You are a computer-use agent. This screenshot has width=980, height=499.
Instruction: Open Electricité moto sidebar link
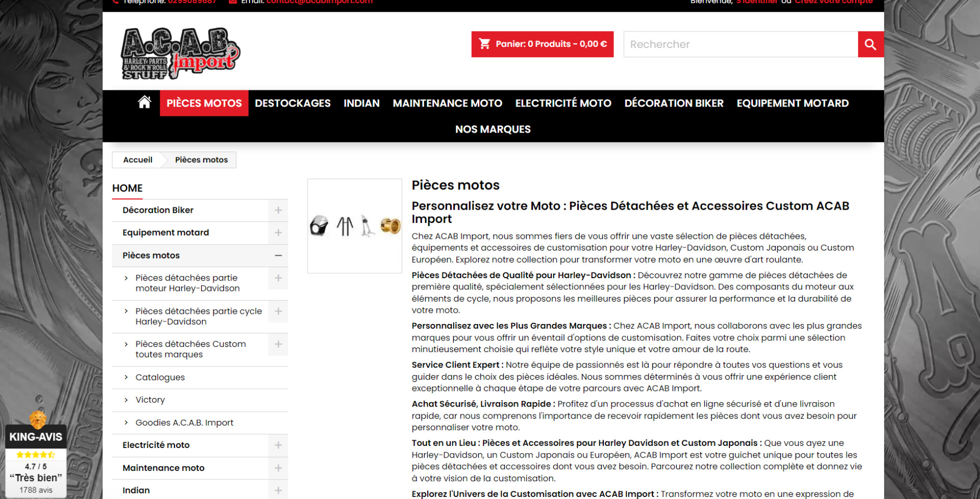pyautogui.click(x=156, y=445)
